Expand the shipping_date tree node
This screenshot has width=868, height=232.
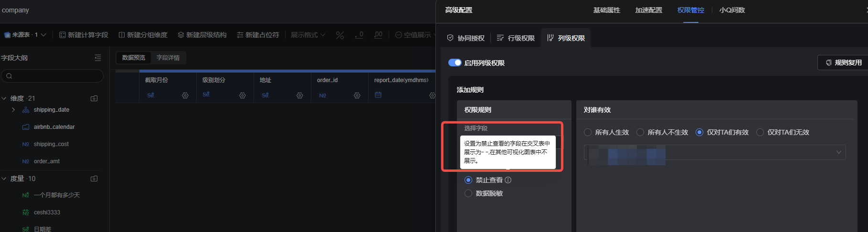(x=13, y=110)
